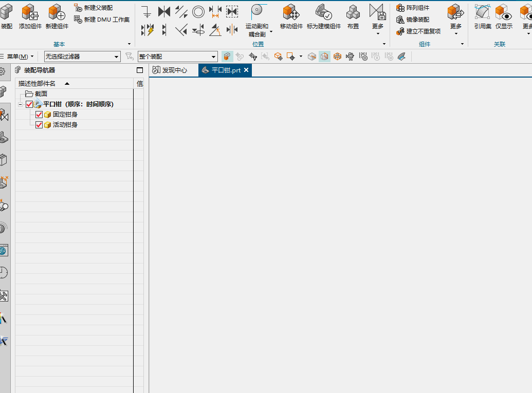
Task: Sort by the 描述性部件名 column header
Action: (x=37, y=83)
